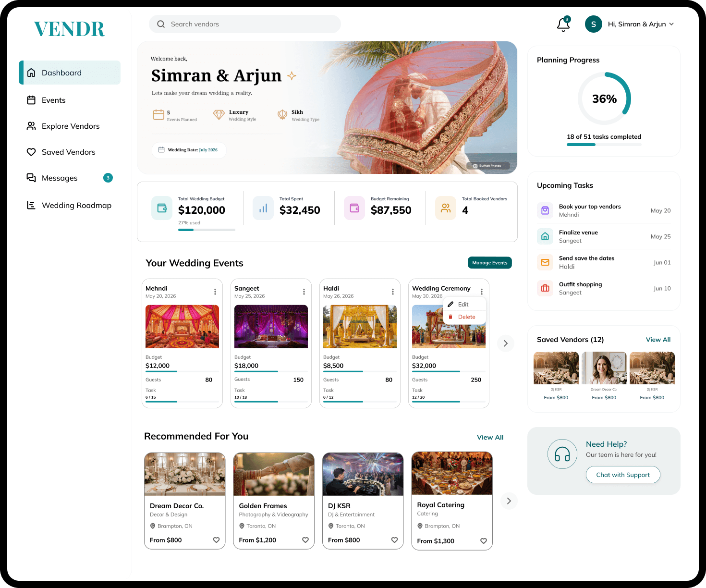The height and width of the screenshot is (588, 706).
Task: Choose Delete from the event menu
Action: click(464, 317)
